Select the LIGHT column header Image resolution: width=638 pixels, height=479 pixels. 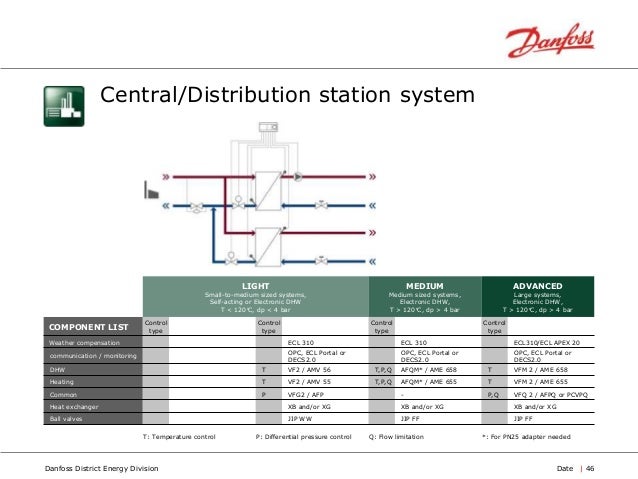point(256,297)
